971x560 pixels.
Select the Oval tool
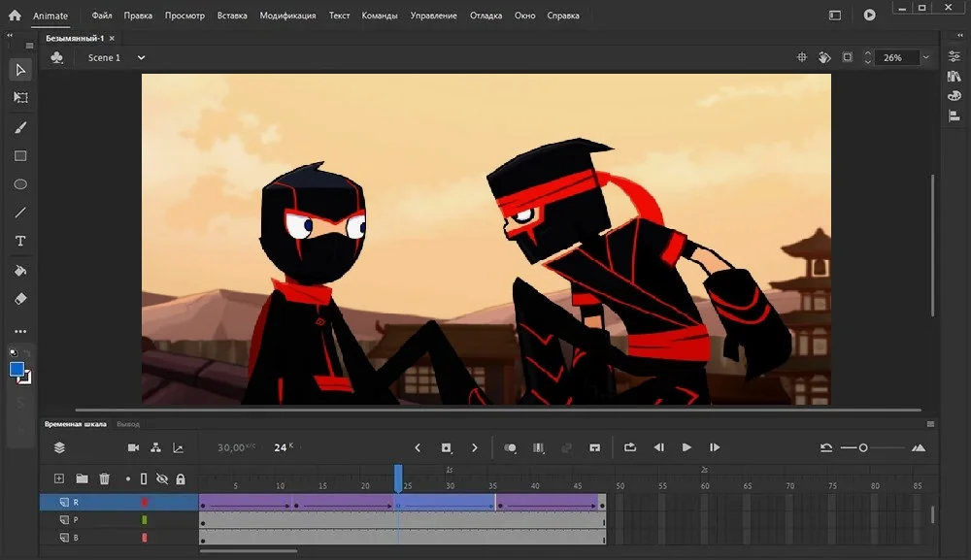coord(20,184)
